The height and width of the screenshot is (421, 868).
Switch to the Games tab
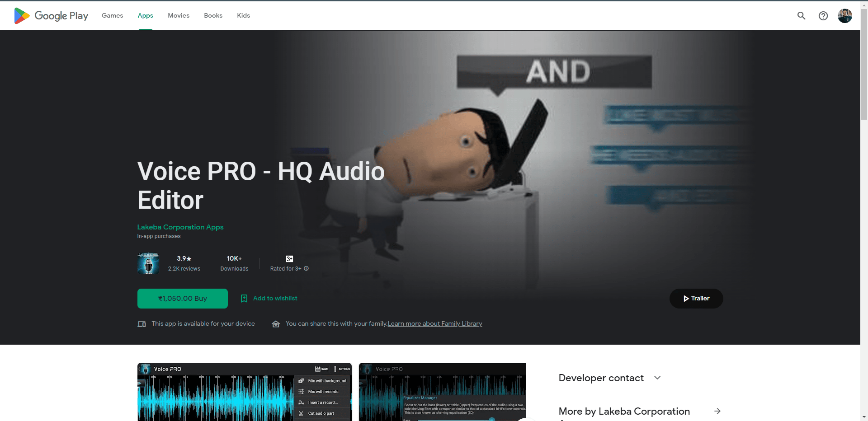[x=112, y=16]
